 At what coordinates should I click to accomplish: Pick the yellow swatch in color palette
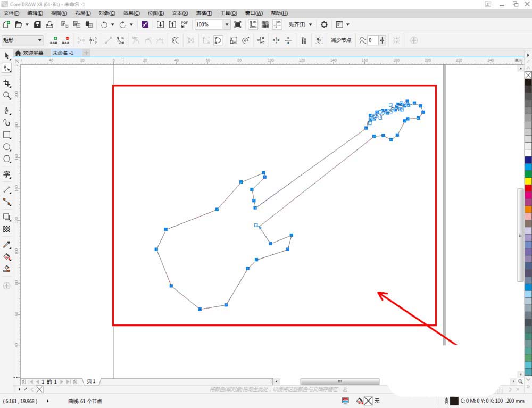click(x=528, y=181)
